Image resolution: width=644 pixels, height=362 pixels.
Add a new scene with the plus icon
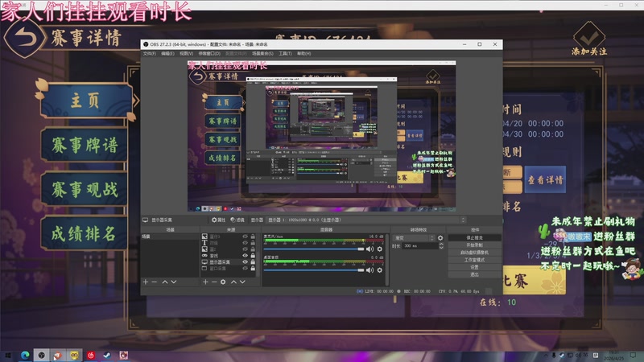[146, 282]
